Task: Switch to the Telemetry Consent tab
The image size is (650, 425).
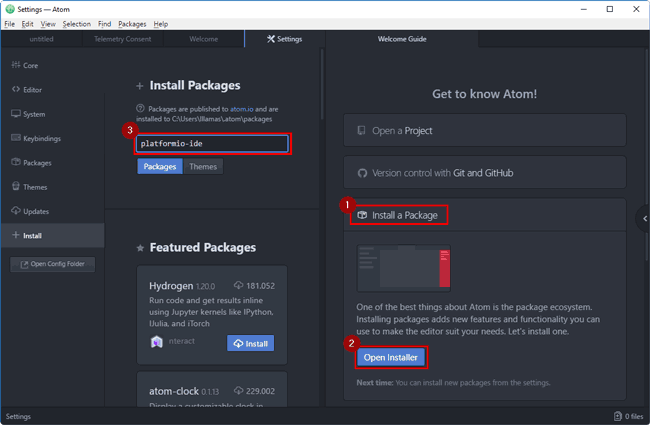Action: 123,39
